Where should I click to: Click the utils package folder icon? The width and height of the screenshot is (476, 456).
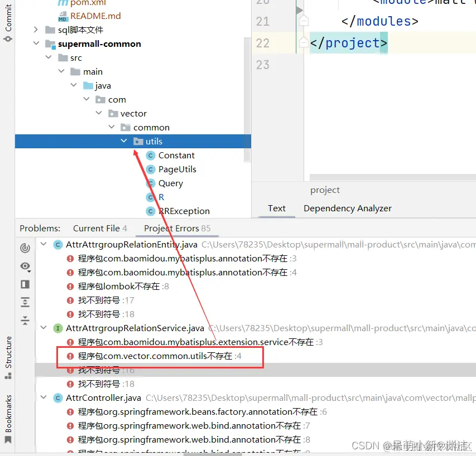pyautogui.click(x=138, y=142)
